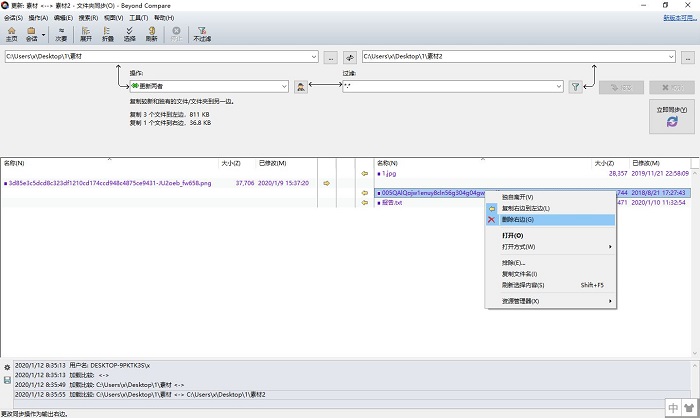Viewport: 700px width, 418px height.
Task: Toggle the 不过滤 (No filter) toolbar button
Action: click(202, 34)
